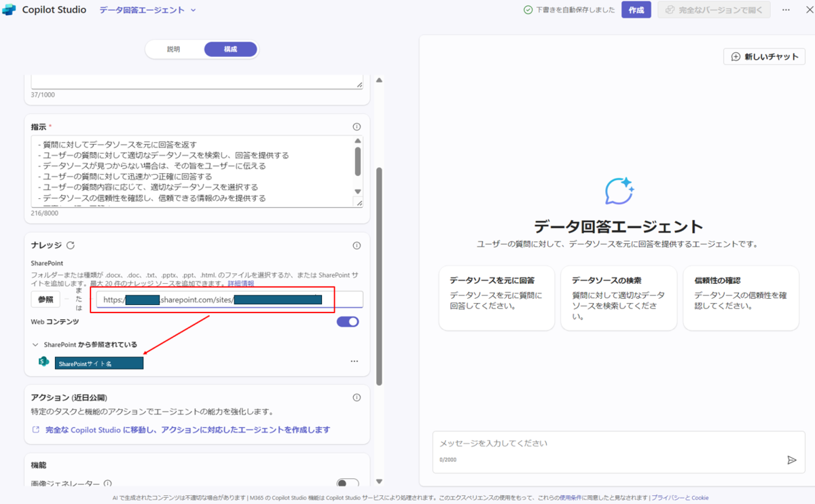Select the データソースの検索 prompt card
This screenshot has height=504, width=815.
coord(619,298)
